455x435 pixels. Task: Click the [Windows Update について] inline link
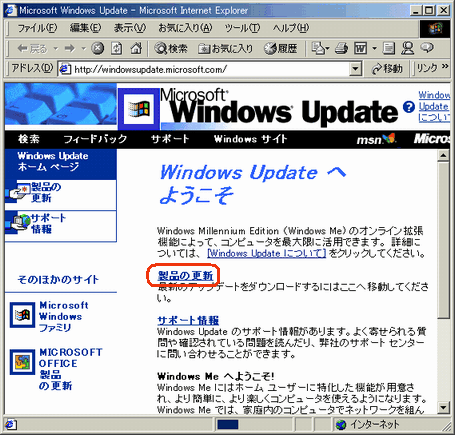click(267, 253)
